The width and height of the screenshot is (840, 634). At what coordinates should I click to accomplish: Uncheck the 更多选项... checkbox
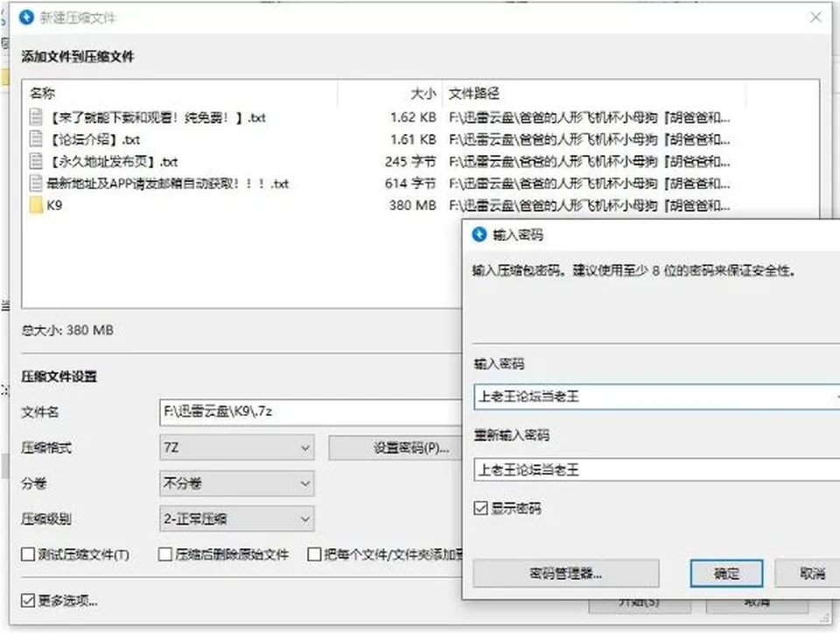pyautogui.click(x=28, y=600)
